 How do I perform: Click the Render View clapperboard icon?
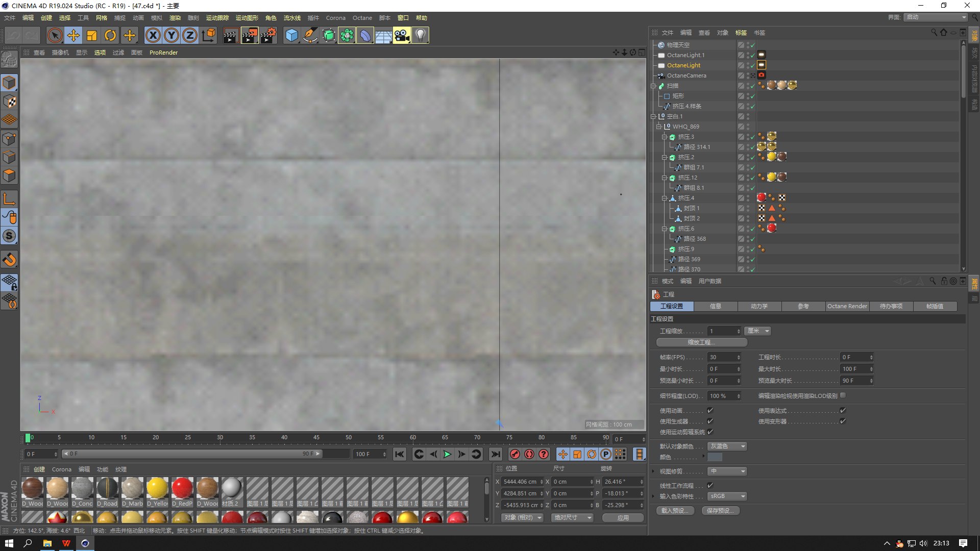[x=231, y=35]
